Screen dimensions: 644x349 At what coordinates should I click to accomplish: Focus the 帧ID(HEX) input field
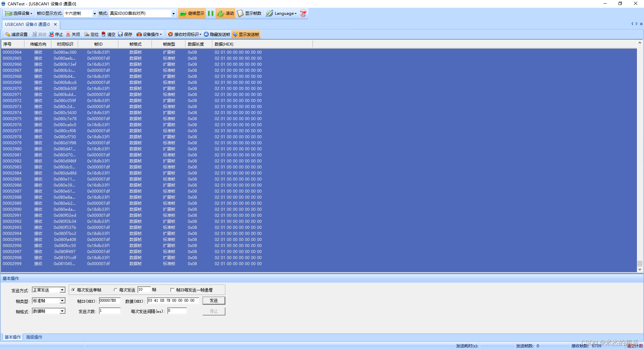tap(110, 301)
